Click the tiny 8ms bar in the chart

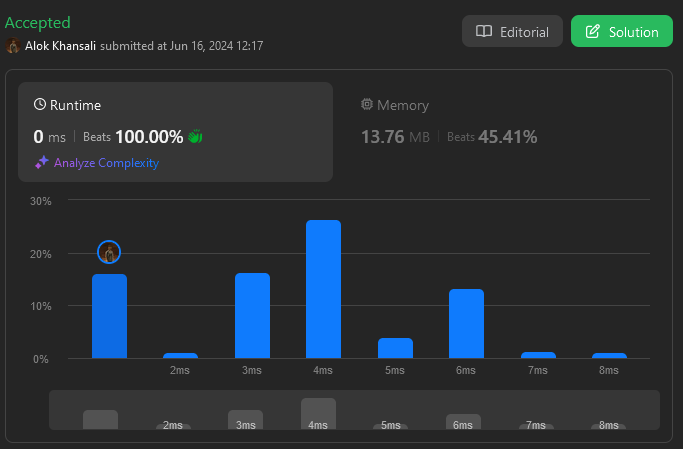(609, 355)
